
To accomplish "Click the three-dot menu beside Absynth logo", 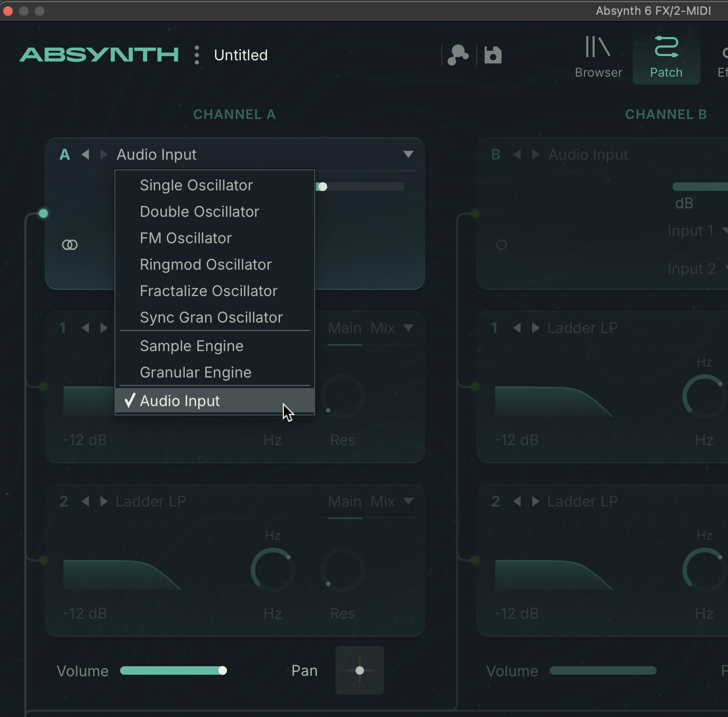I will [197, 55].
